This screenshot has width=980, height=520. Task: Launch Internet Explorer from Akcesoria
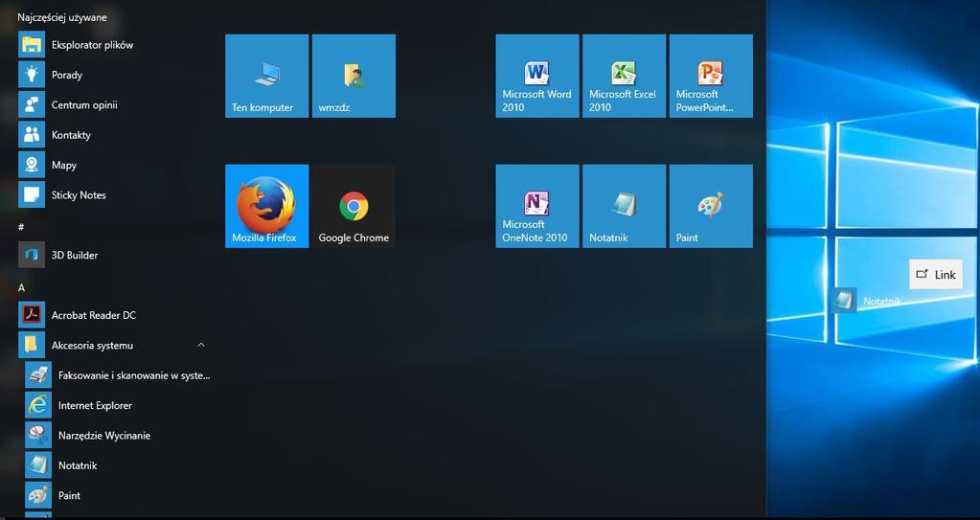pyautogui.click(x=118, y=405)
